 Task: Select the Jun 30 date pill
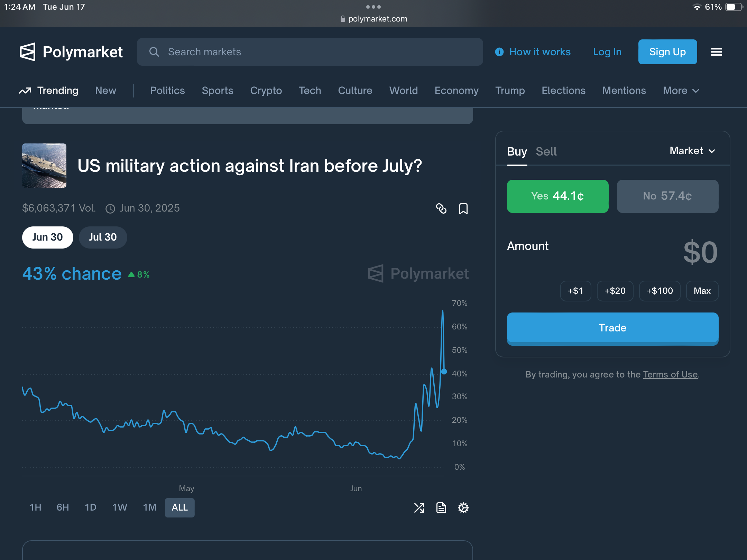48,237
